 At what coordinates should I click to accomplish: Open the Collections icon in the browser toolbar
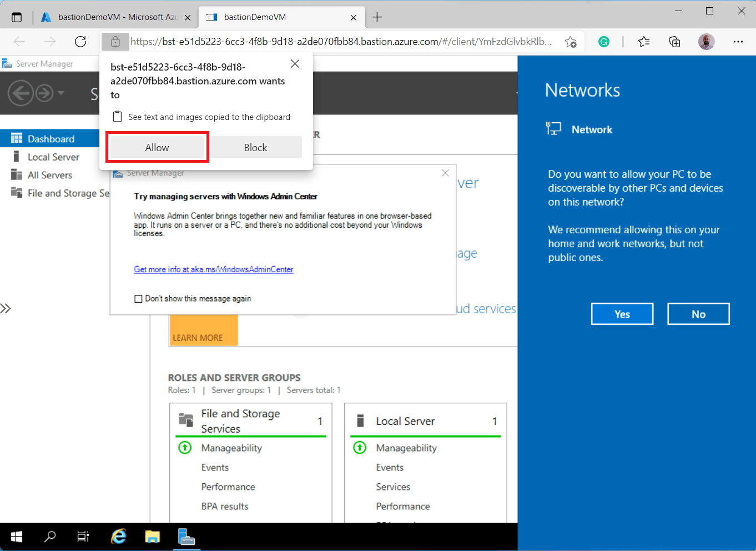(674, 42)
